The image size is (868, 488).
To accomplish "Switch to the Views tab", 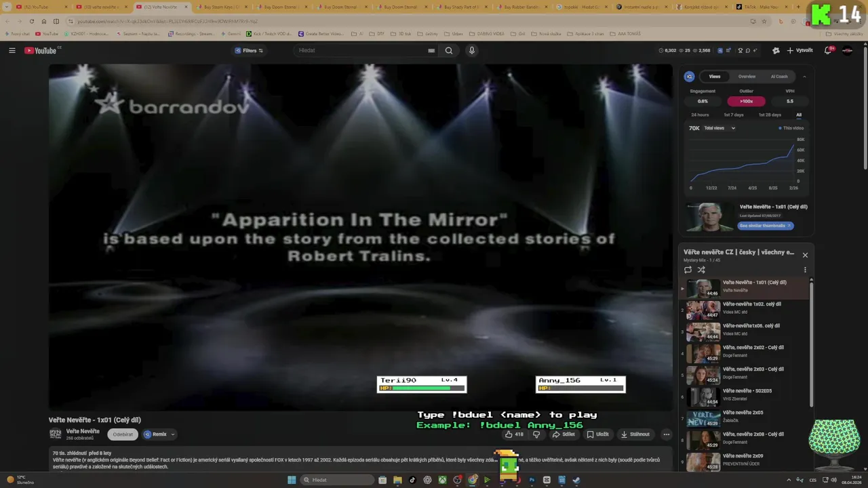I will (715, 77).
